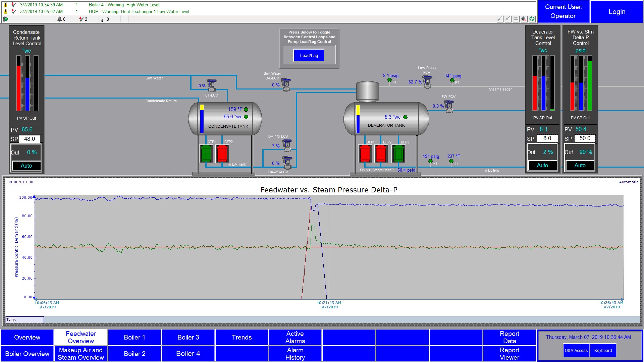
Task: Toggle Auto mode for FW vs Stm Delta-P
Action: [580, 165]
